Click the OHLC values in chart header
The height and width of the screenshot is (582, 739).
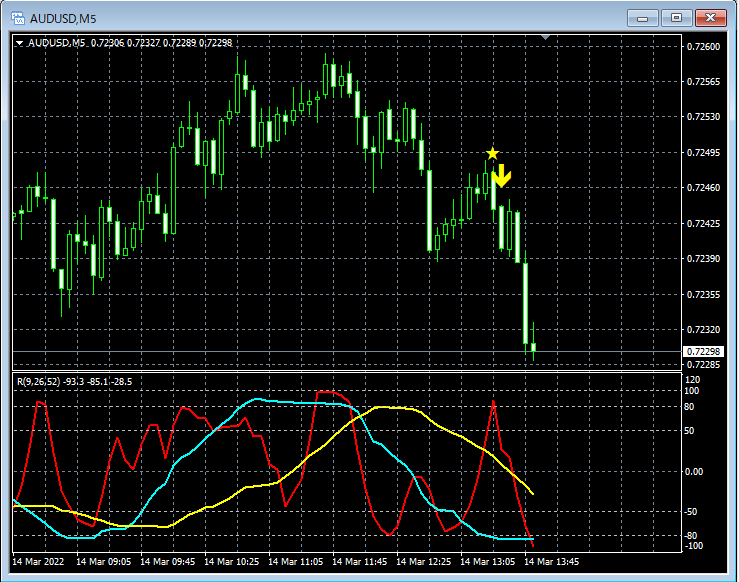pos(162,43)
